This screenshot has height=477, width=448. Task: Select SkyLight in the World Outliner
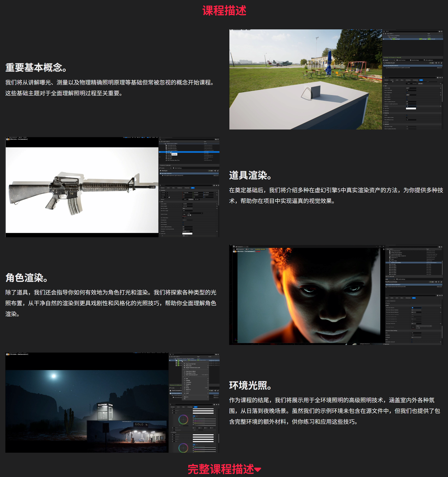[169, 159]
